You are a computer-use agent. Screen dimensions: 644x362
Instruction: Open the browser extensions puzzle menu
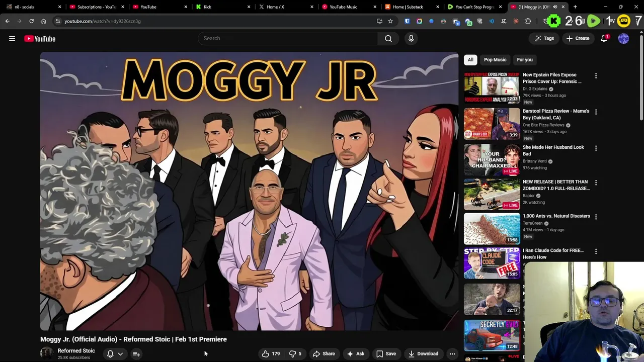[528, 21]
